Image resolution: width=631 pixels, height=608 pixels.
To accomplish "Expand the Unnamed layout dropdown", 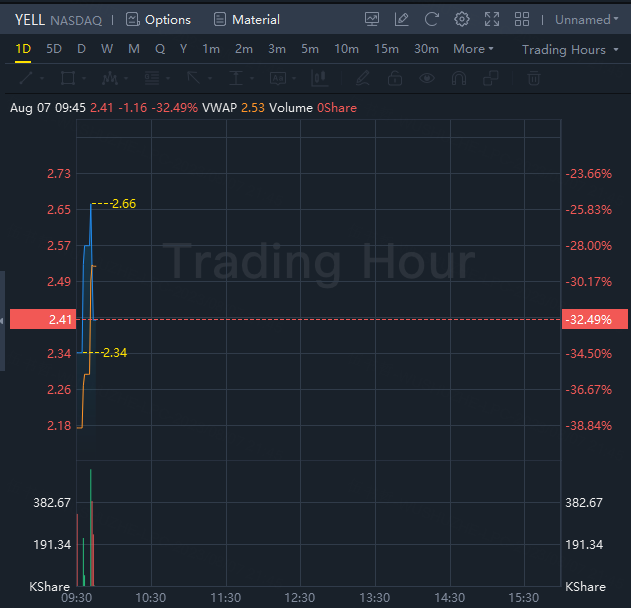I will [587, 20].
